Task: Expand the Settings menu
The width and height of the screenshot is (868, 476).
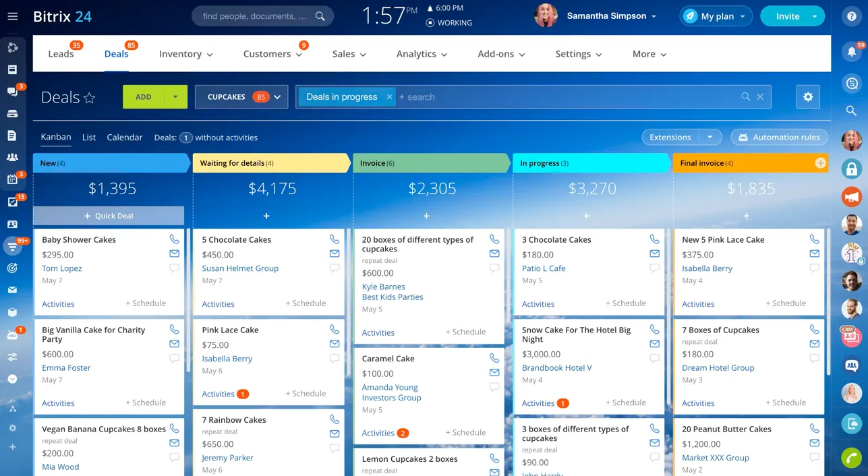Action: pyautogui.click(x=579, y=54)
